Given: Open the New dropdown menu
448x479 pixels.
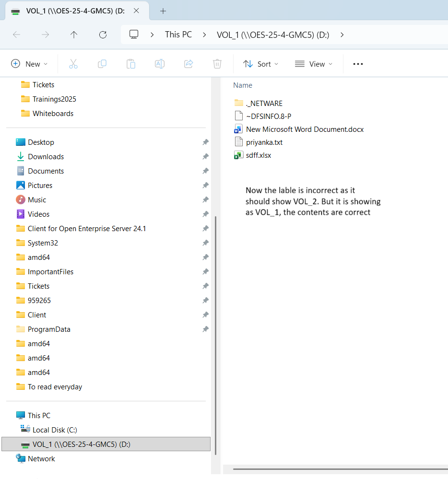Looking at the screenshot, I should point(30,64).
